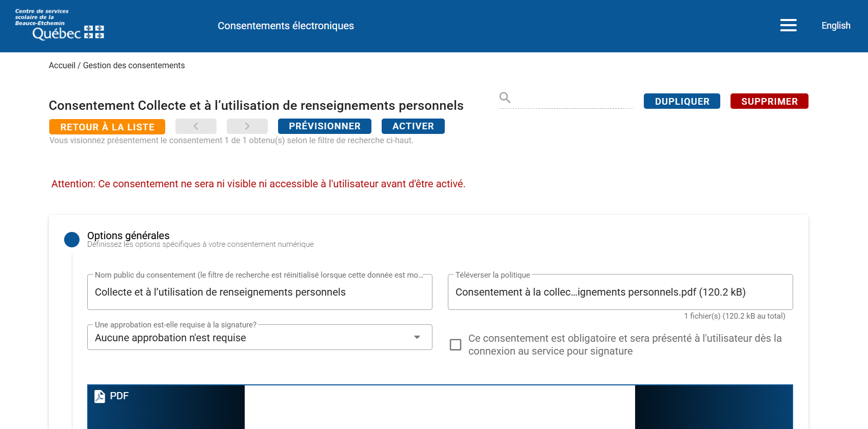868x429 pixels.
Task: Click the PDF label in the preview header
Action: (x=119, y=396)
